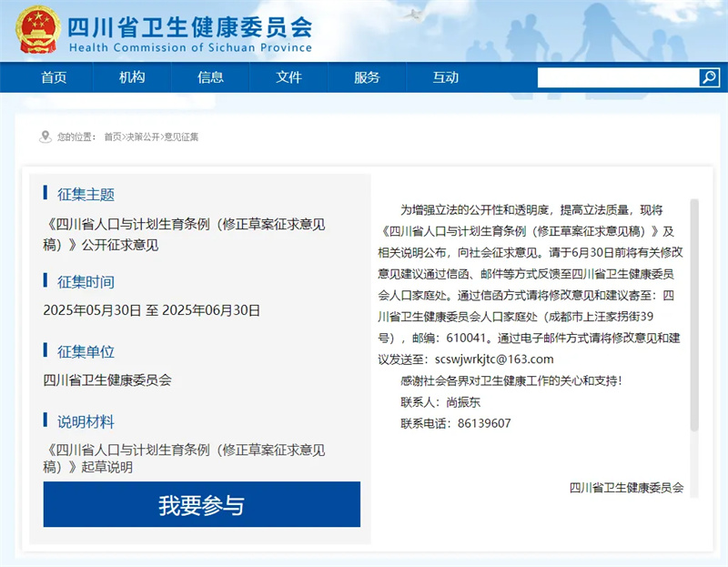Open 决策公开 breadcrumb link

click(143, 137)
